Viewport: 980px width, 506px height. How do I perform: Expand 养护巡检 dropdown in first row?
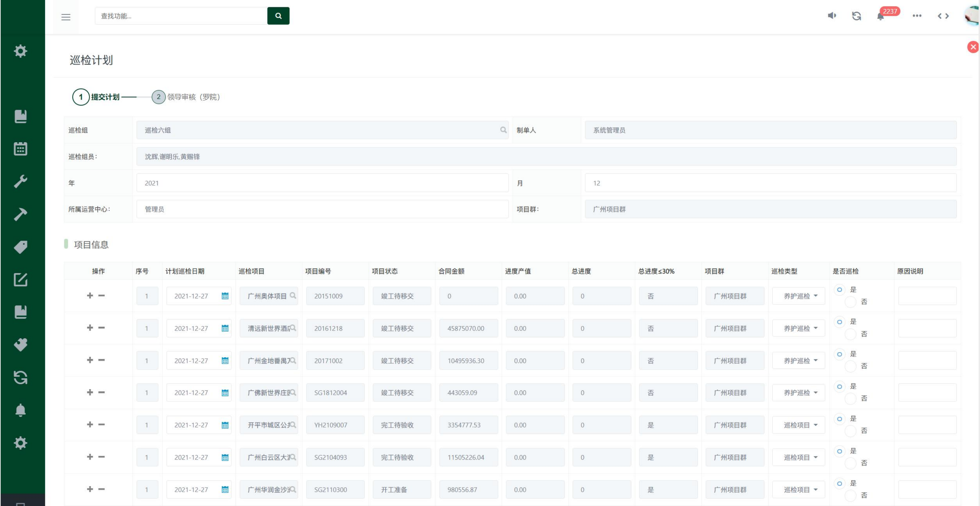[799, 296]
